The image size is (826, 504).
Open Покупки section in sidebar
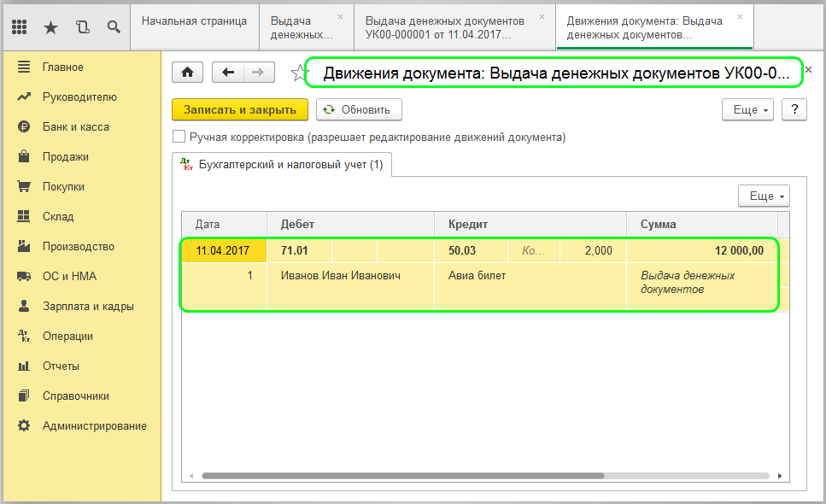click(63, 186)
